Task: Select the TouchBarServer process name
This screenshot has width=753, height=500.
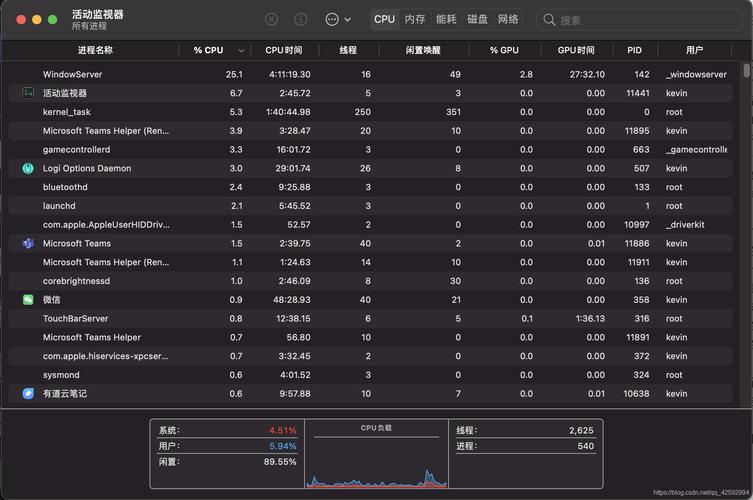Action: (75, 318)
